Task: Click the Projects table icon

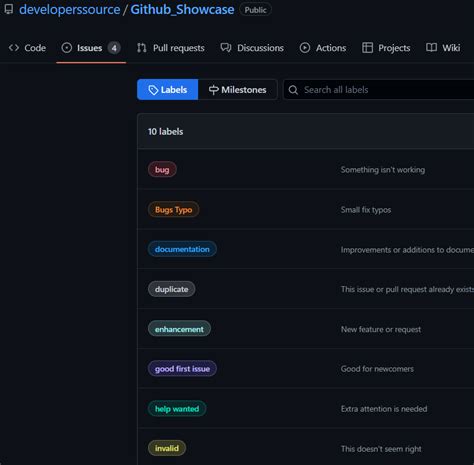Action: point(367,48)
